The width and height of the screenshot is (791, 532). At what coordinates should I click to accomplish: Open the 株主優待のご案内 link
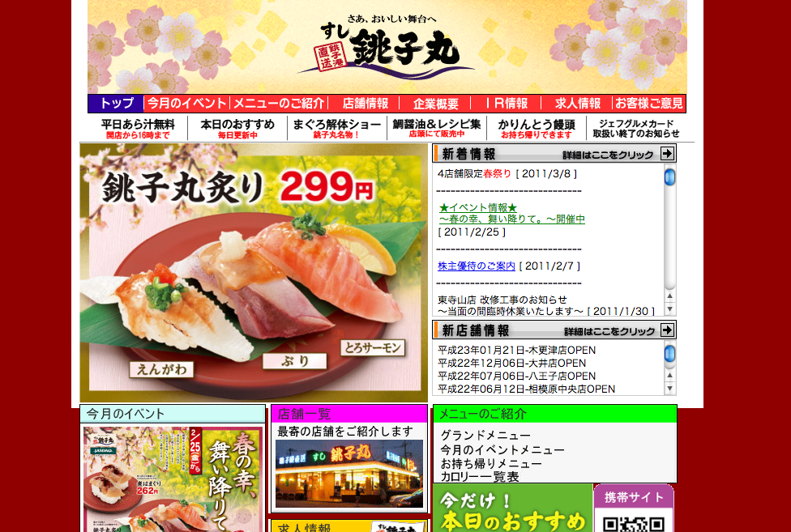(x=477, y=266)
